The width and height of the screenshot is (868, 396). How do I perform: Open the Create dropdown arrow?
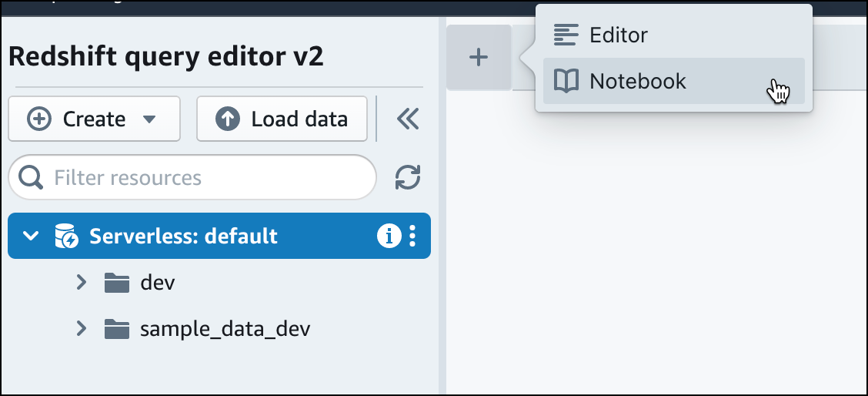click(x=150, y=119)
